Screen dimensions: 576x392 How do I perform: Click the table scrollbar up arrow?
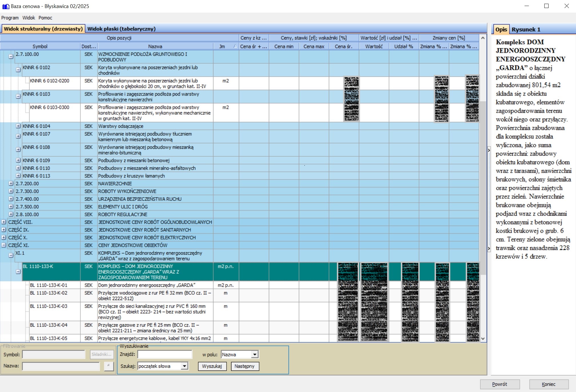(483, 38)
